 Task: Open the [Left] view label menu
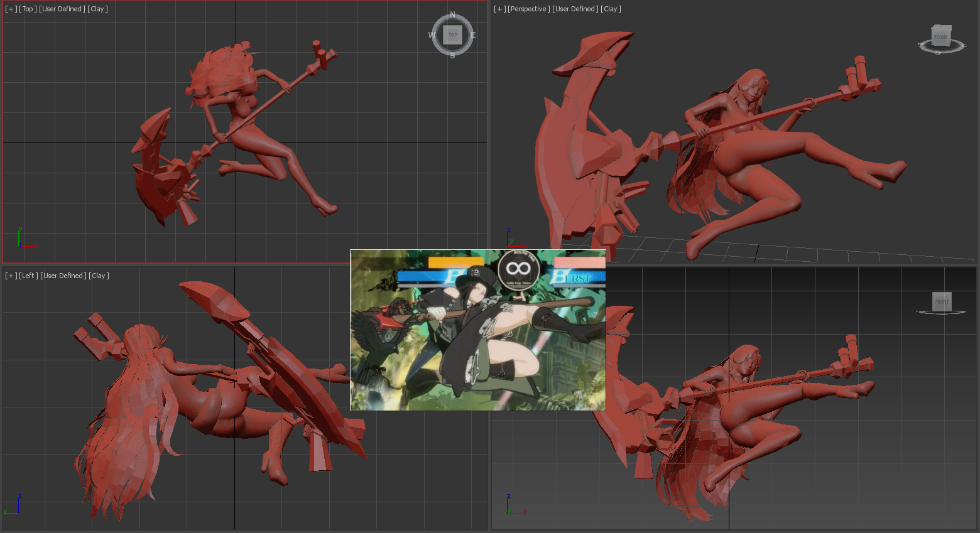[x=28, y=276]
